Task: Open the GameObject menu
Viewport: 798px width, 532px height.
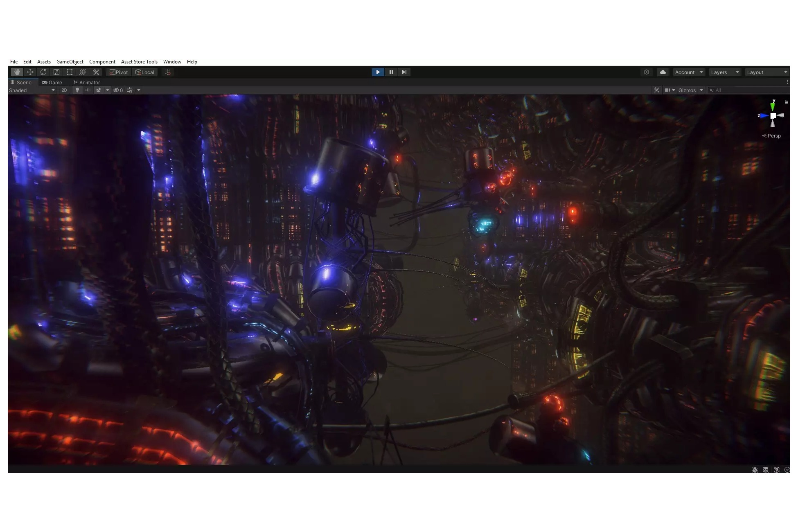Action: [70, 62]
